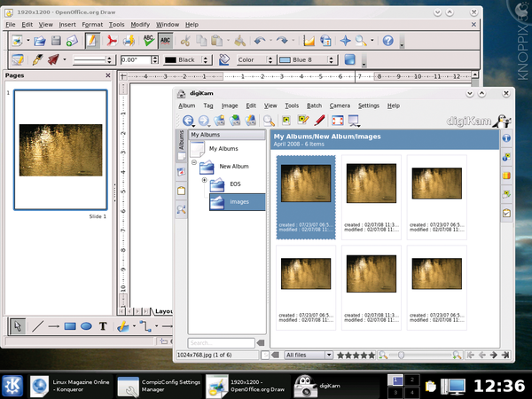Toggle AutoSpellcheck in Draw toolbar
The height and width of the screenshot is (399, 532).
[x=165, y=41]
